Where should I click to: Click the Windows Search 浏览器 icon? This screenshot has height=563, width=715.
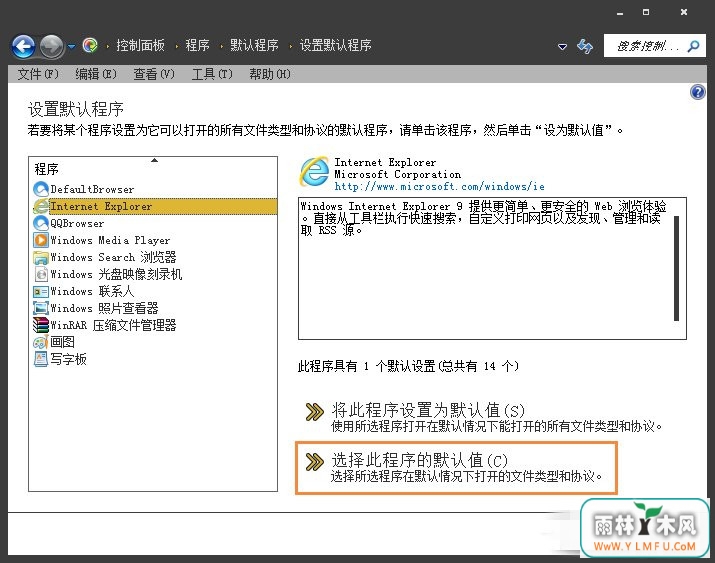point(41,257)
